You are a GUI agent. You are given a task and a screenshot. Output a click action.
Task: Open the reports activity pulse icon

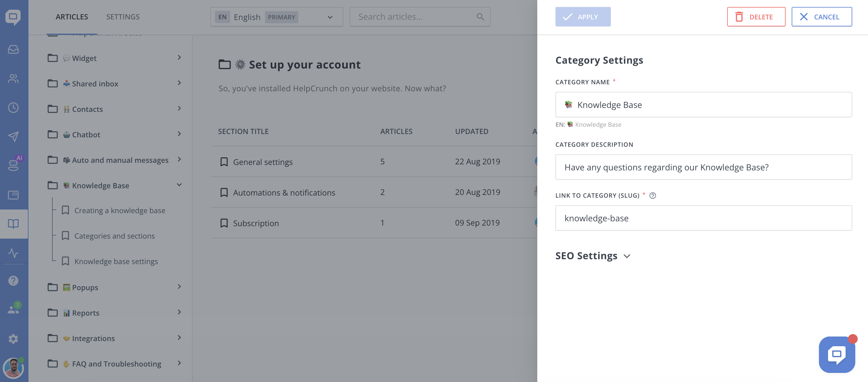tap(14, 253)
